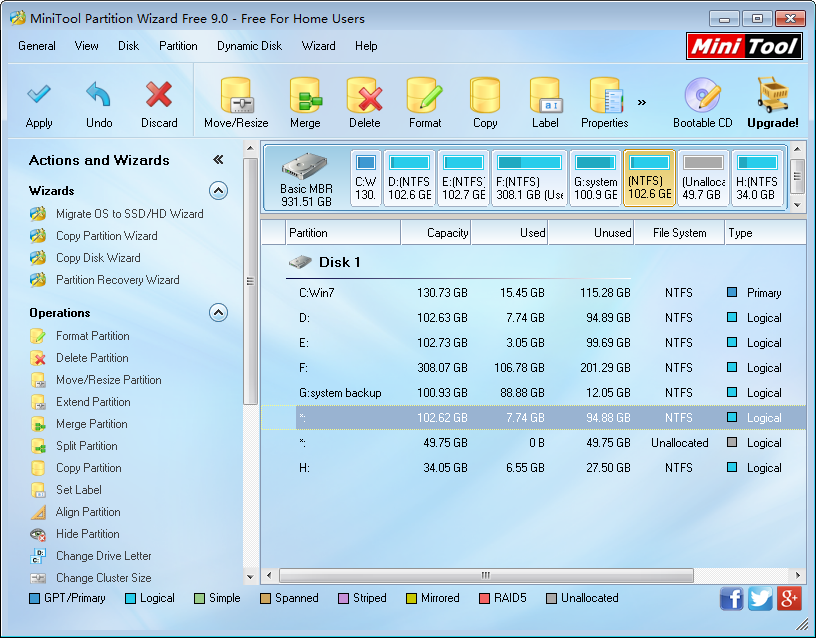Click the Bootable CD icon
Screen dimensions: 816x638
click(703, 95)
